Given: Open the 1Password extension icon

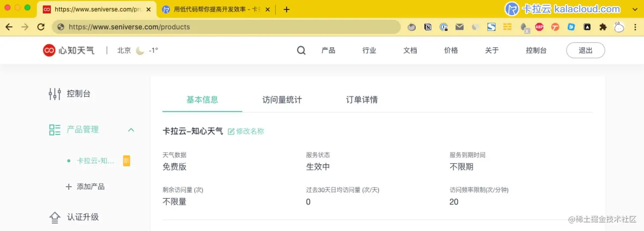Looking at the screenshot, I should click(x=444, y=27).
